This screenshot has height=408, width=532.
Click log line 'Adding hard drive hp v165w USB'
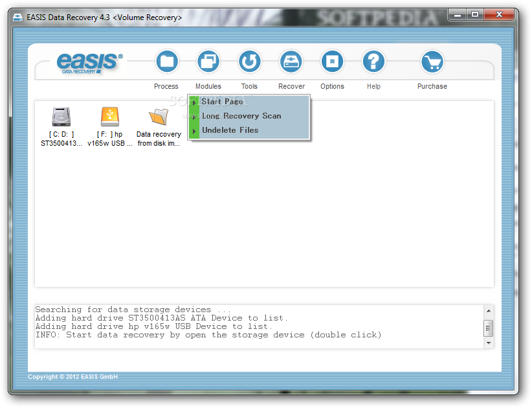coord(153,326)
